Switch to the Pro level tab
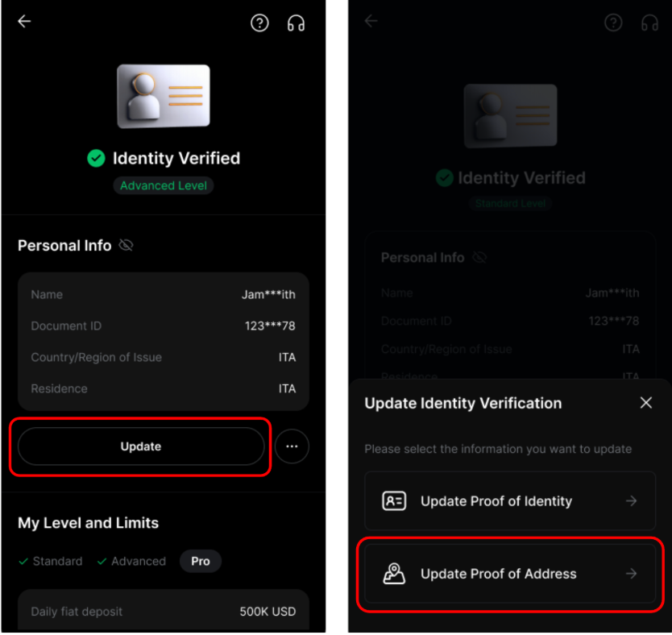This screenshot has width=672, height=635. (x=201, y=562)
